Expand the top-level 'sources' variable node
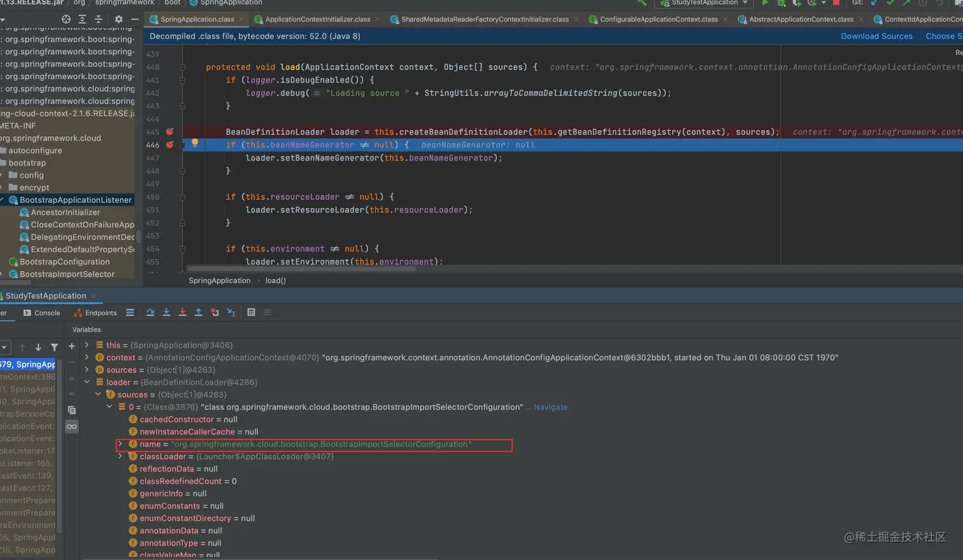Screen dimensions: 963x560 click(x=87, y=370)
